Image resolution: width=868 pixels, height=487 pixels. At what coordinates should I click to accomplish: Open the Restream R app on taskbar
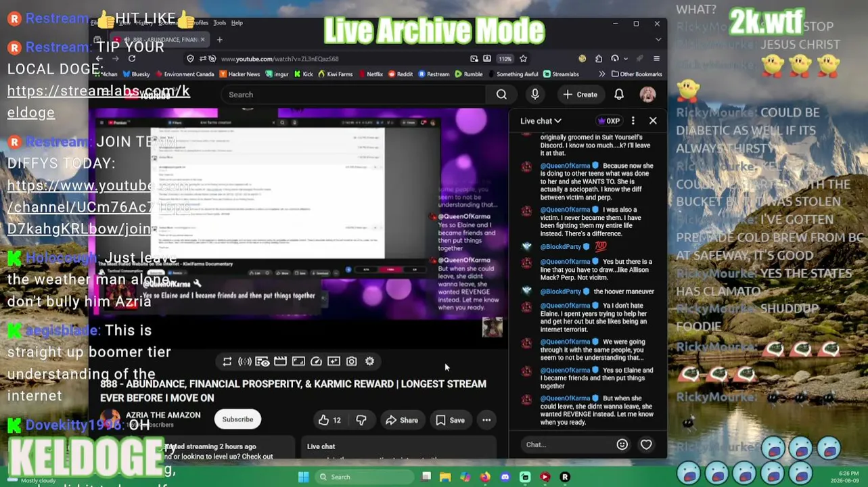pyautogui.click(x=565, y=477)
